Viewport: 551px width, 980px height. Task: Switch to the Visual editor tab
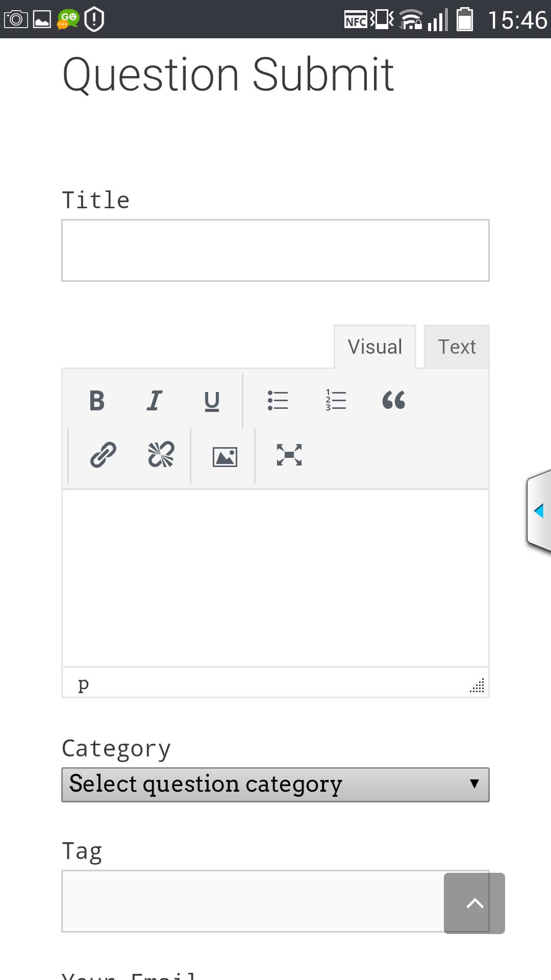coord(375,347)
